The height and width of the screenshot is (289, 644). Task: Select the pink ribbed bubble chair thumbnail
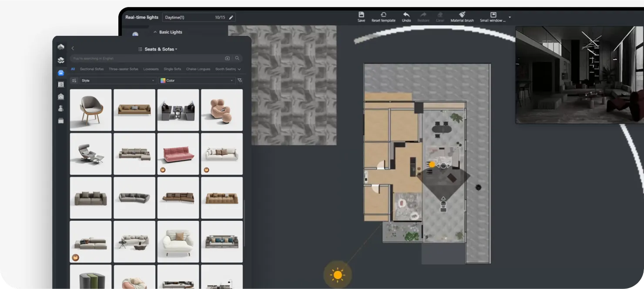click(222, 110)
